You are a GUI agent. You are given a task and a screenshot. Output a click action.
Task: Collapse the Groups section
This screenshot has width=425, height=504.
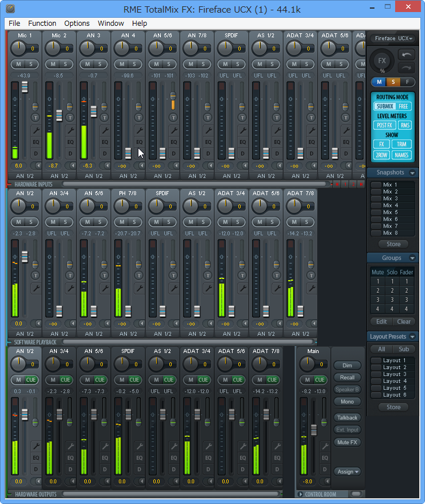pyautogui.click(x=412, y=258)
